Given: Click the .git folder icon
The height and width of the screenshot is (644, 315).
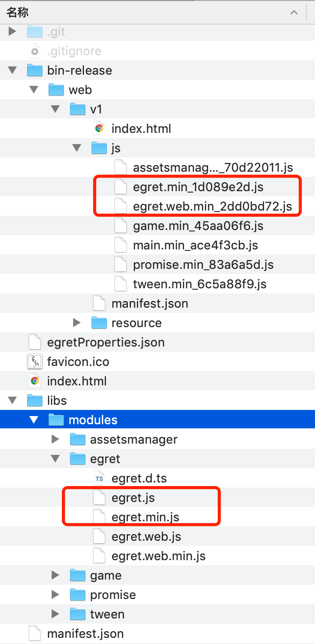Looking at the screenshot, I should pos(34,32).
